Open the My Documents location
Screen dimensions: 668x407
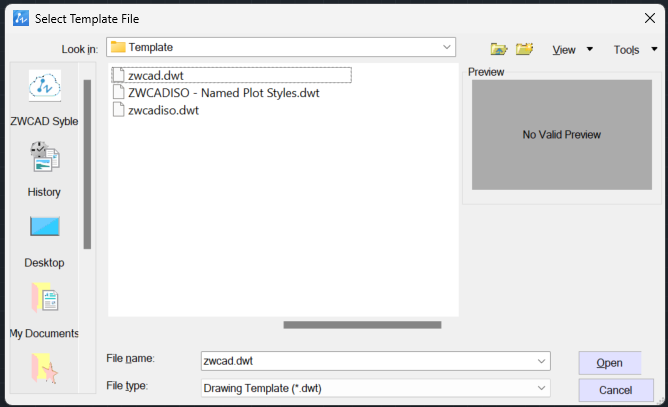click(x=45, y=297)
